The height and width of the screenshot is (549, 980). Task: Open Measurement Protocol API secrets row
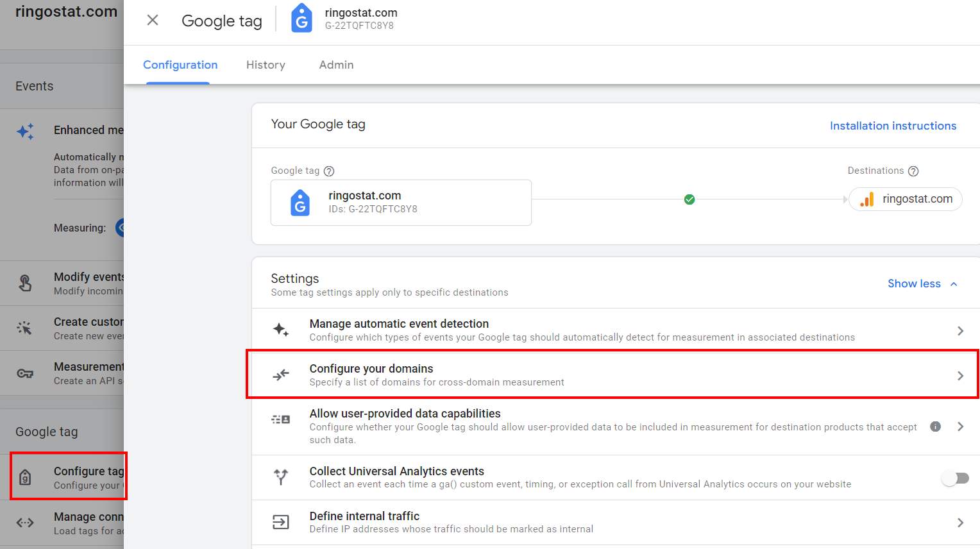62,373
